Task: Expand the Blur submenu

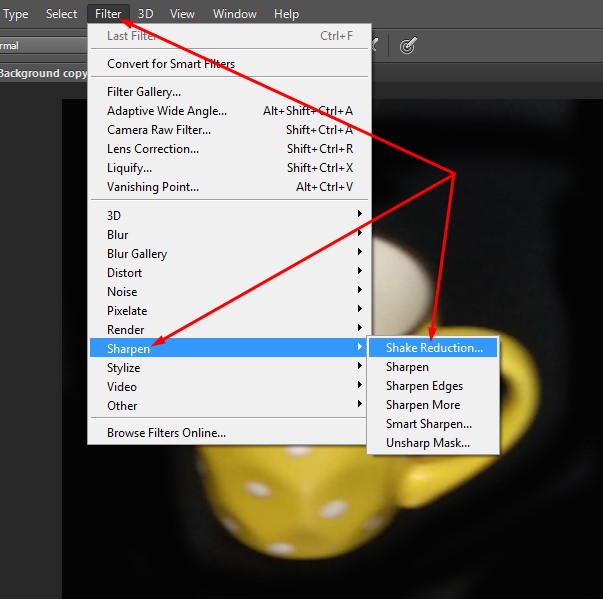Action: 230,235
